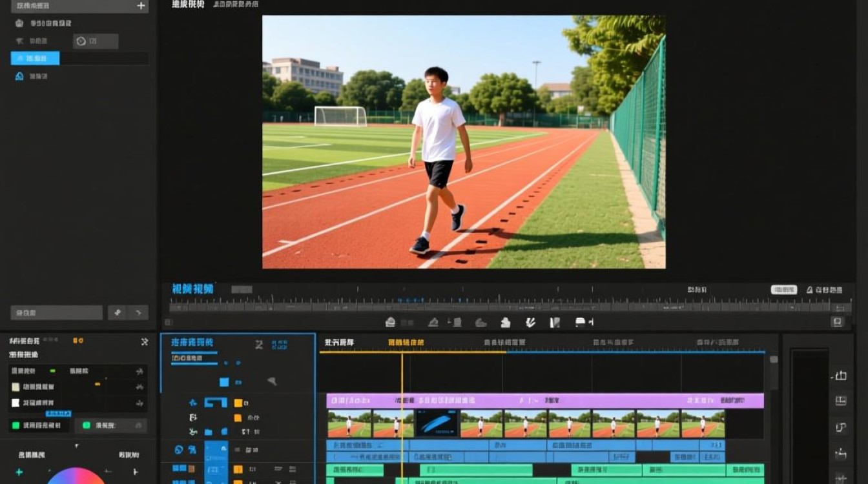
Task: Click the top icon in the far-right vertical strip
Action: coord(840,376)
